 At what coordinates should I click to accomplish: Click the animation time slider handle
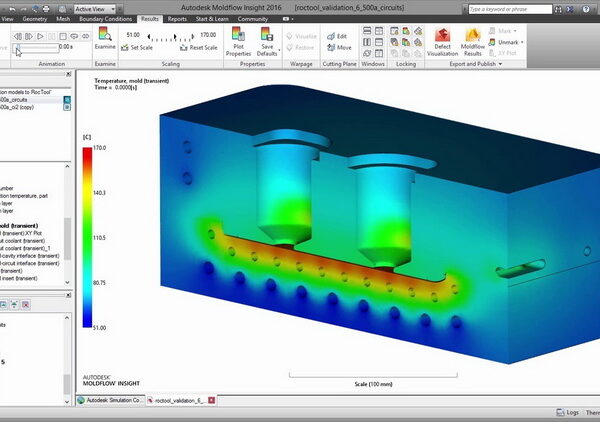[17, 48]
